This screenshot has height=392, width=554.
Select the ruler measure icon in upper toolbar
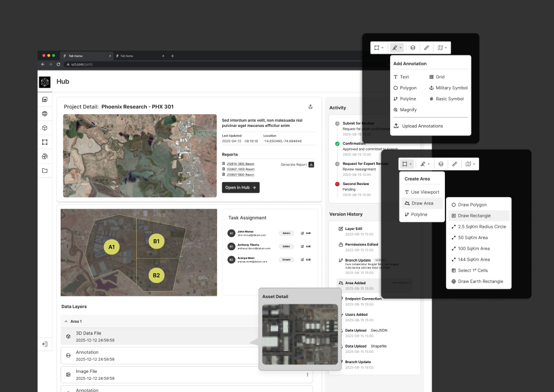[x=426, y=48]
